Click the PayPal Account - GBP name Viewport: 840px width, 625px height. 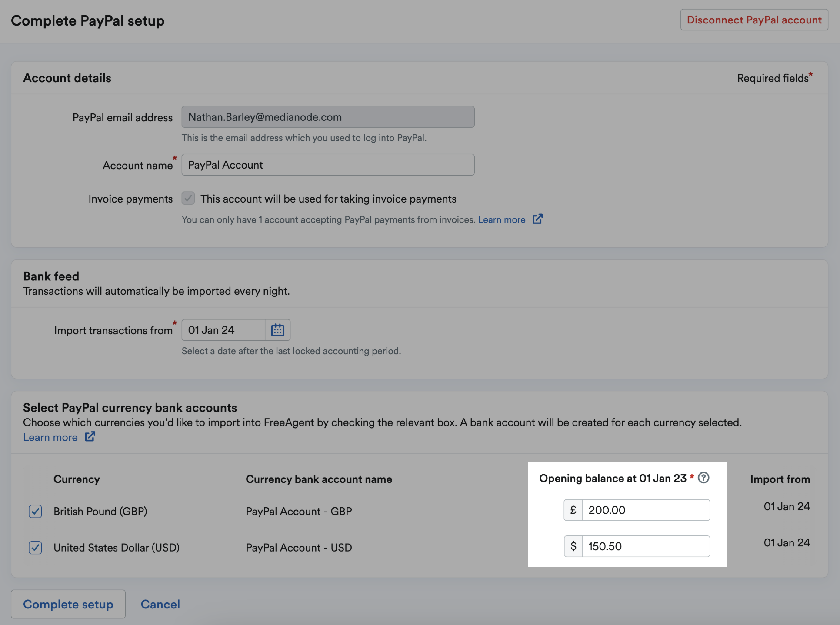click(x=299, y=511)
